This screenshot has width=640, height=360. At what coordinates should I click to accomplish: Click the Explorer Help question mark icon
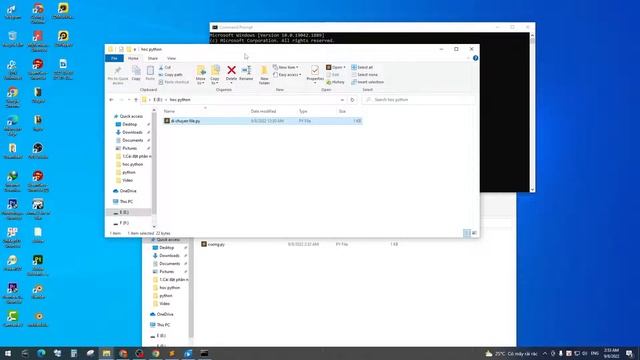[x=475, y=58]
